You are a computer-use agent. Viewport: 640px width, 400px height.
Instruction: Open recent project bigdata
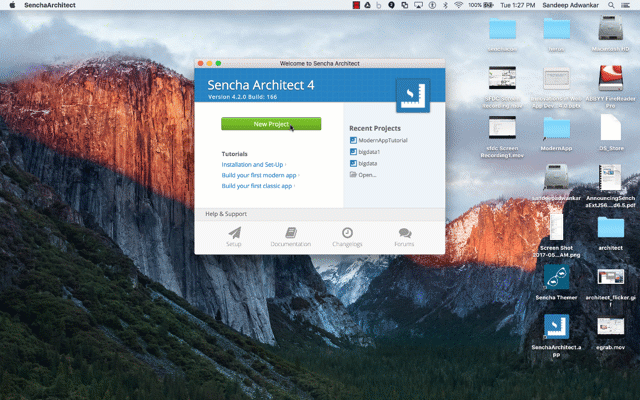point(363,163)
